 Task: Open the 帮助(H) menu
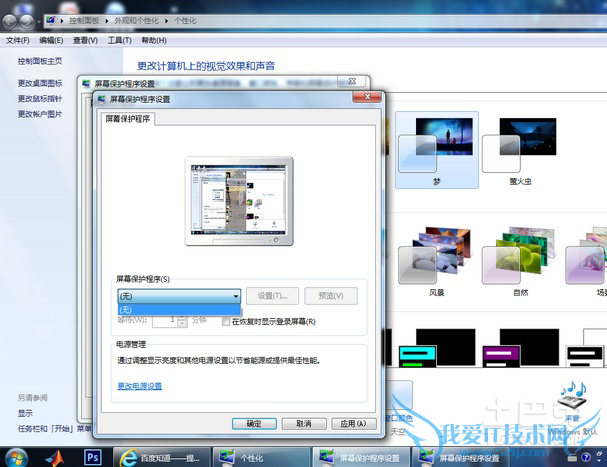click(x=154, y=40)
